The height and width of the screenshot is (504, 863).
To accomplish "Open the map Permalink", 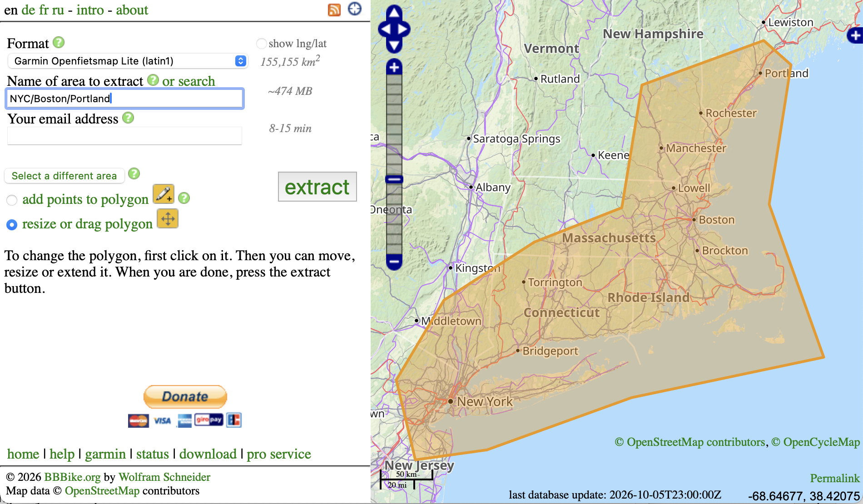I will click(x=835, y=478).
